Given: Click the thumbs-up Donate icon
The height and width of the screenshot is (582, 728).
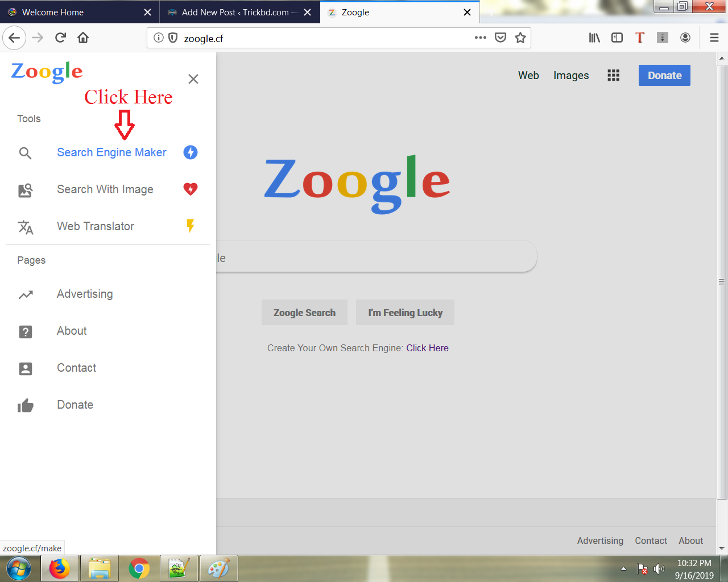Looking at the screenshot, I should [26, 405].
